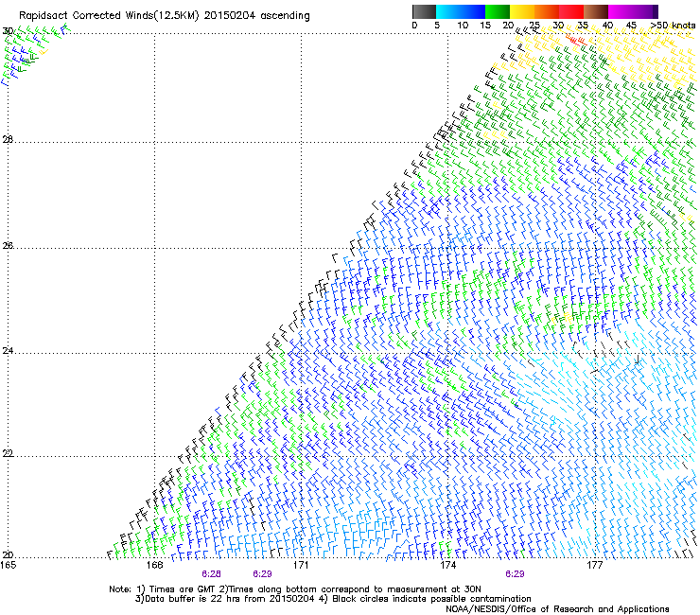This screenshot has width=700, height=615.
Task: Click the 168 longitude label on bottom axis
Action: click(x=154, y=565)
